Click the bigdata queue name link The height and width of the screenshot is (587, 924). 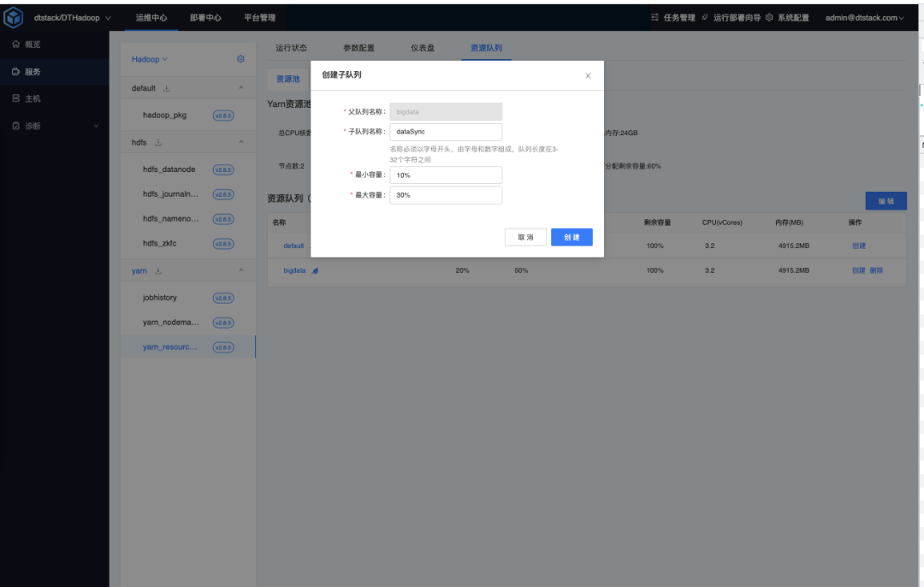pos(294,270)
